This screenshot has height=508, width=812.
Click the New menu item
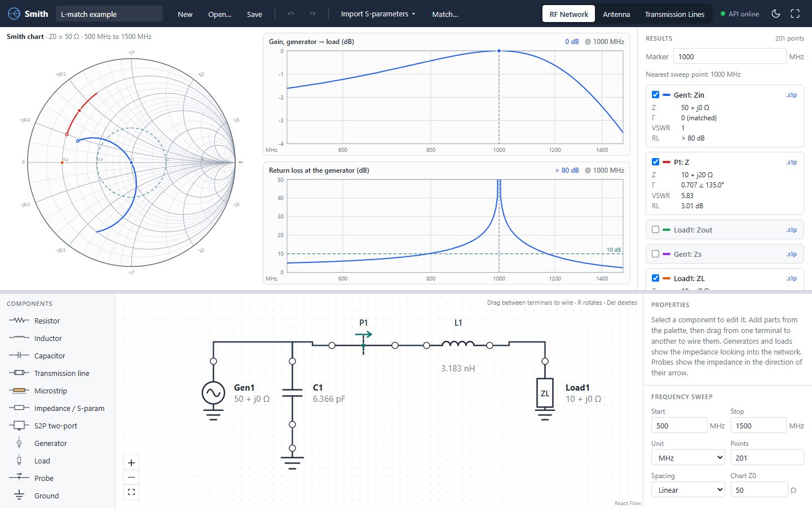tap(185, 14)
